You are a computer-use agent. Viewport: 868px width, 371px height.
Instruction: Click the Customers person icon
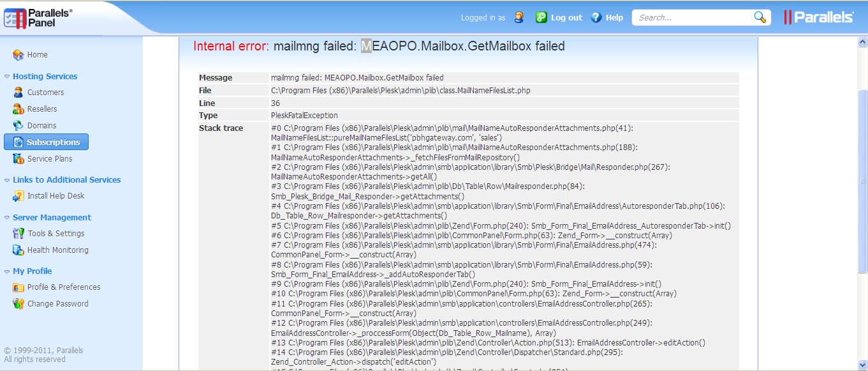pos(18,93)
